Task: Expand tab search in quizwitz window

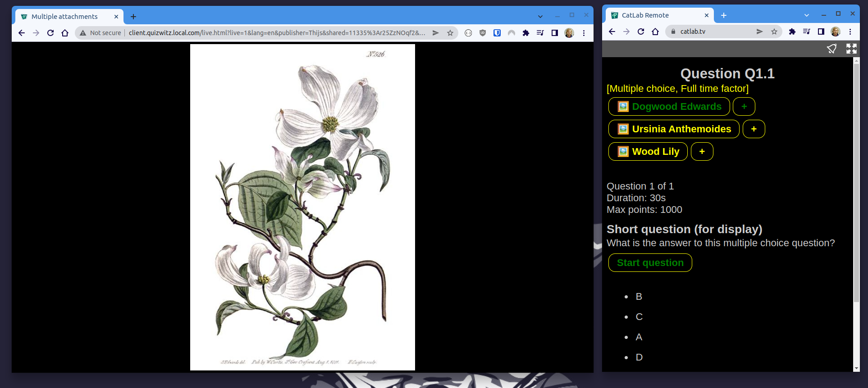Action: [x=540, y=17]
